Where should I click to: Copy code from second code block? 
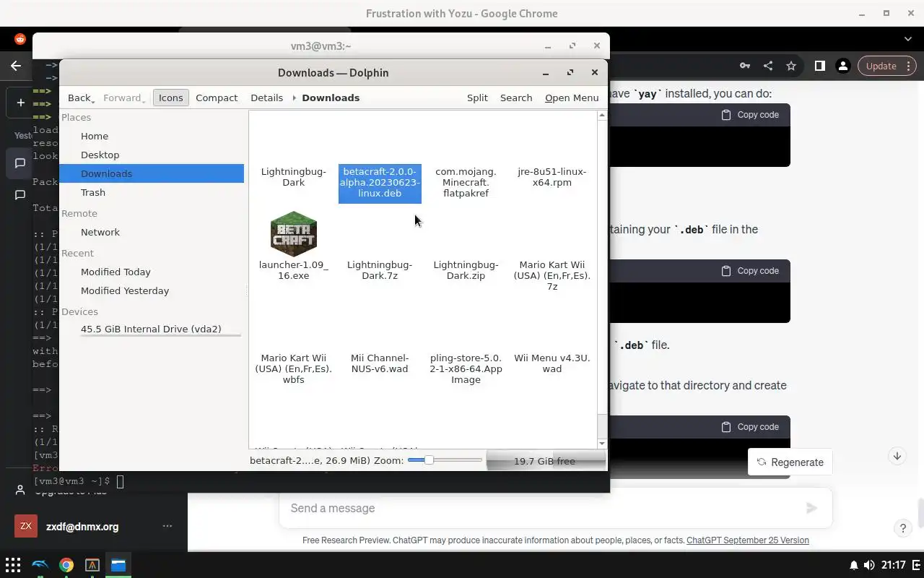(751, 271)
